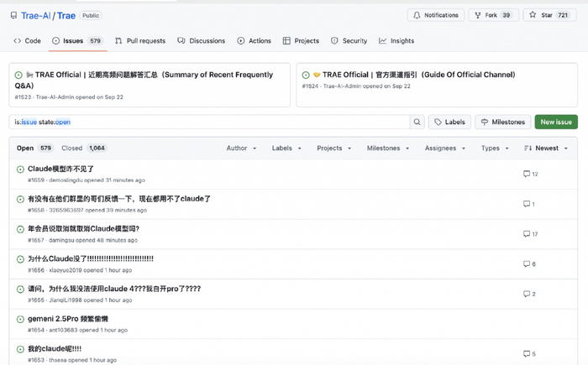The width and height of the screenshot is (588, 365).
Task: Expand the Author filter dropdown
Action: [x=241, y=148]
